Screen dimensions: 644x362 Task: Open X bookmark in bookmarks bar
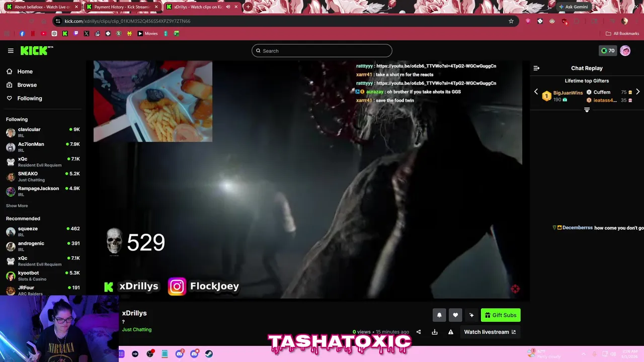pos(87,34)
